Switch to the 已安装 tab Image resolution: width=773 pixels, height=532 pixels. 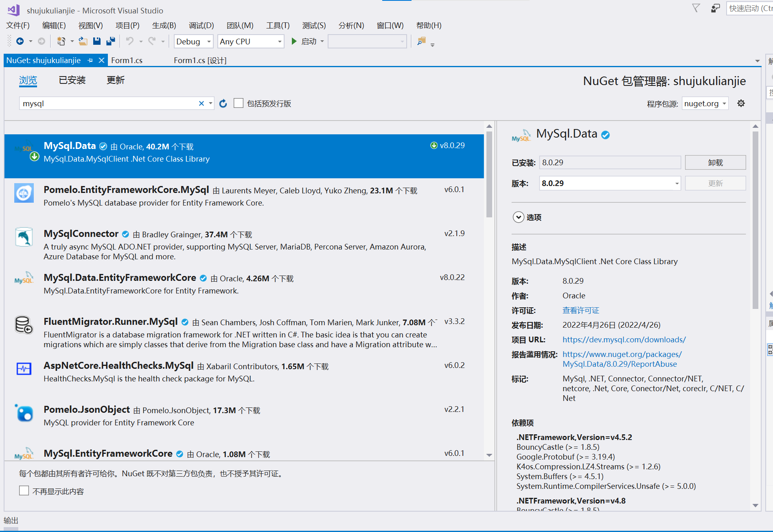72,80
